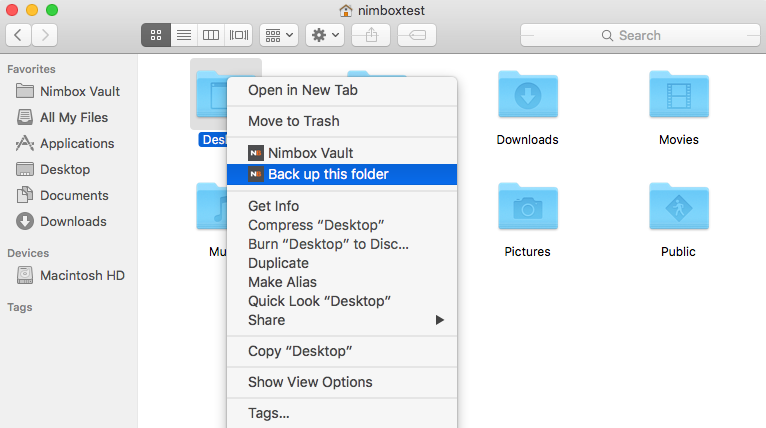Click the Public folder label
The height and width of the screenshot is (428, 766).
pyautogui.click(x=678, y=252)
